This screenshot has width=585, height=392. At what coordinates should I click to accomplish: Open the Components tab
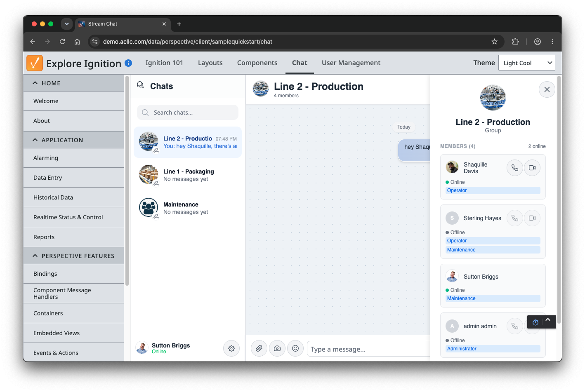257,63
